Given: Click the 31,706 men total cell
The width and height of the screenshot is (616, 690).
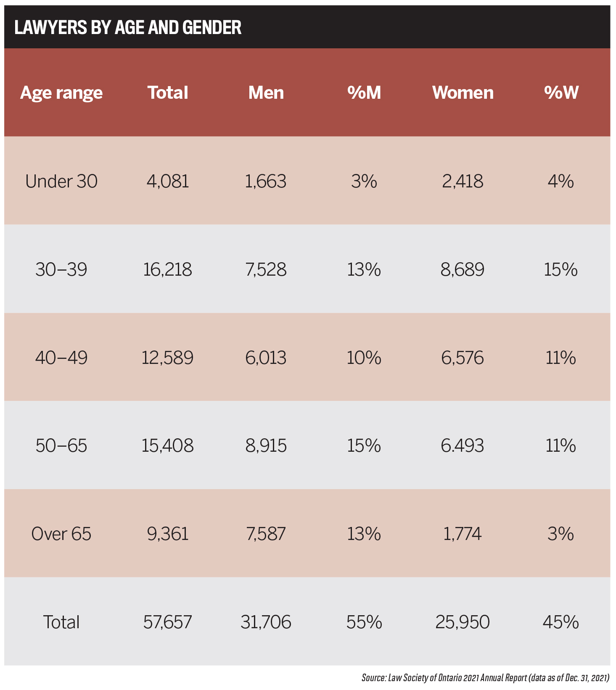Looking at the screenshot, I should click(266, 622).
